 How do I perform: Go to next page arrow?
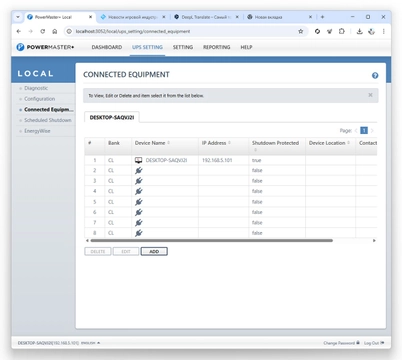[372, 131]
